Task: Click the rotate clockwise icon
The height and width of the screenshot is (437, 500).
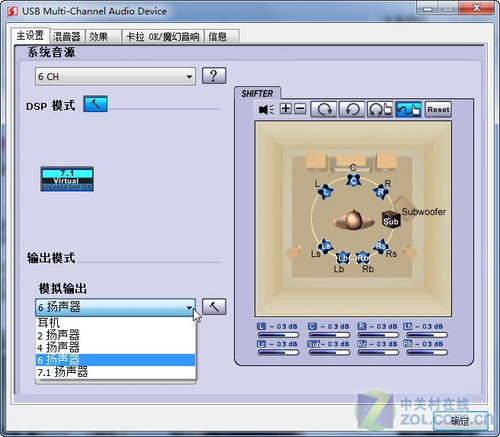Action: [x=323, y=109]
